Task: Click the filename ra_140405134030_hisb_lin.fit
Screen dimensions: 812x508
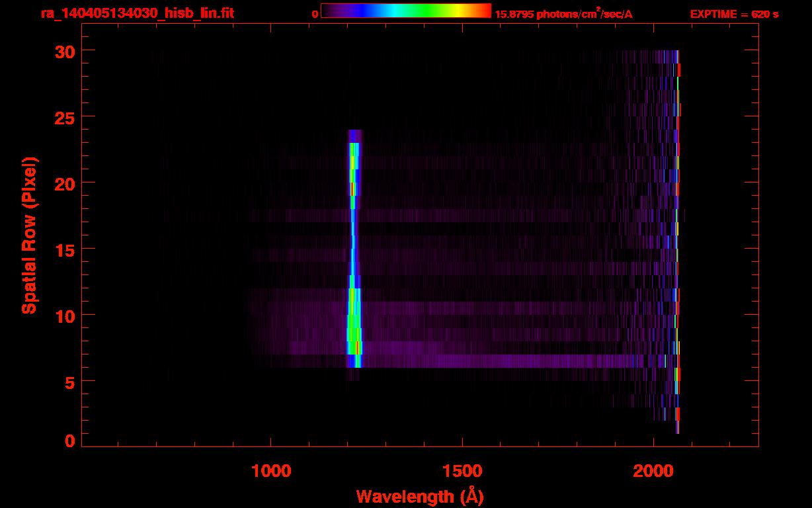Action: coord(137,13)
